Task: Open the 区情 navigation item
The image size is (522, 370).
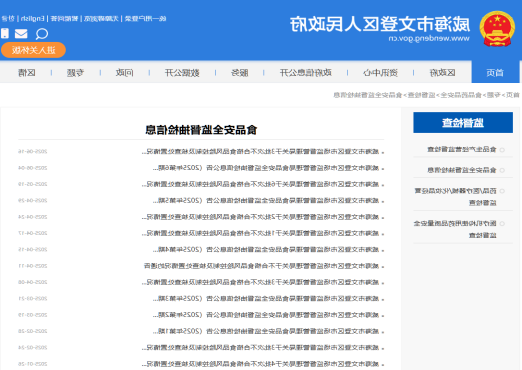Action: 27,72
